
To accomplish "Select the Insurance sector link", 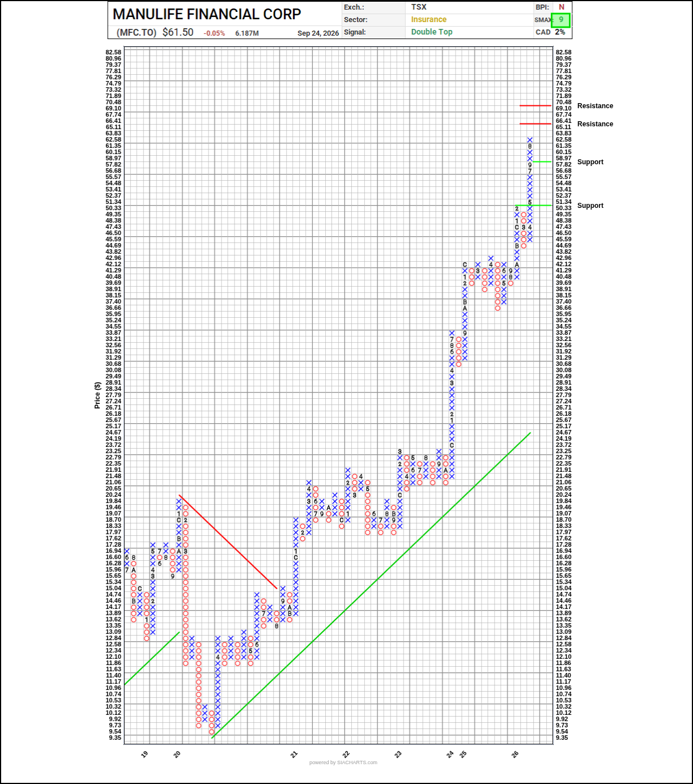I will click(429, 19).
